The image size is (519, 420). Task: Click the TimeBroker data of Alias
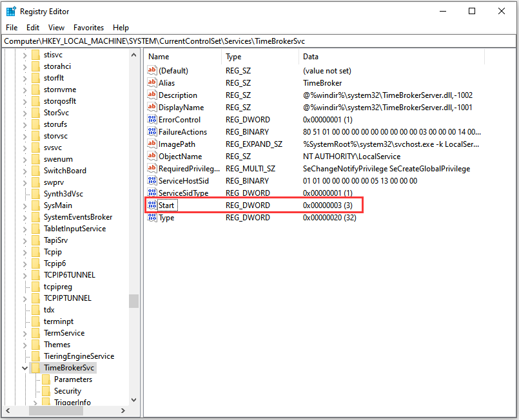pyautogui.click(x=322, y=83)
